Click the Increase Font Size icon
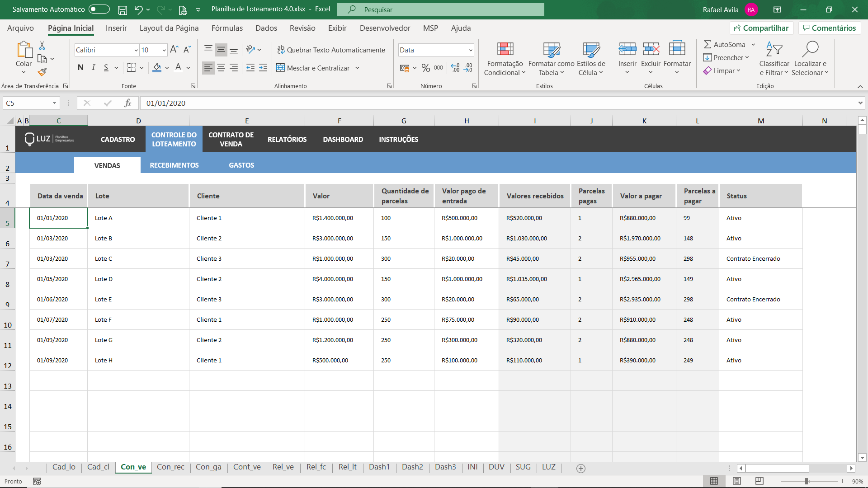 point(174,50)
